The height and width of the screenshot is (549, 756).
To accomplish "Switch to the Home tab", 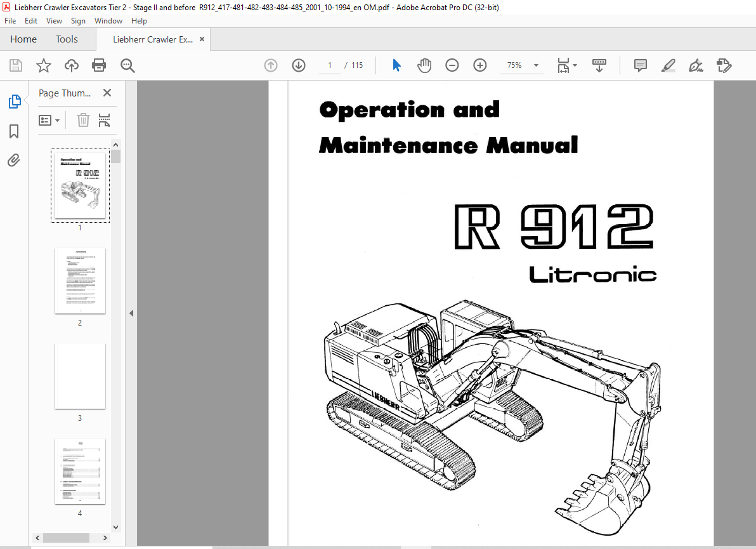I will click(23, 39).
